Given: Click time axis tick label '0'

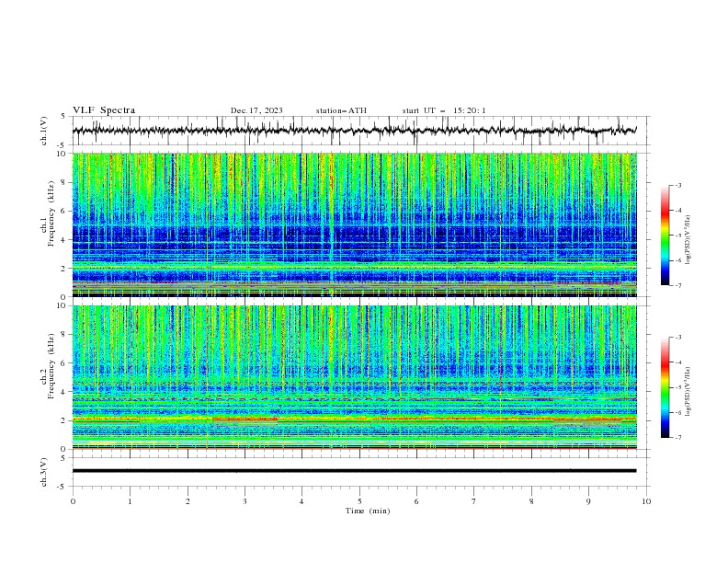Looking at the screenshot, I should [73, 501].
